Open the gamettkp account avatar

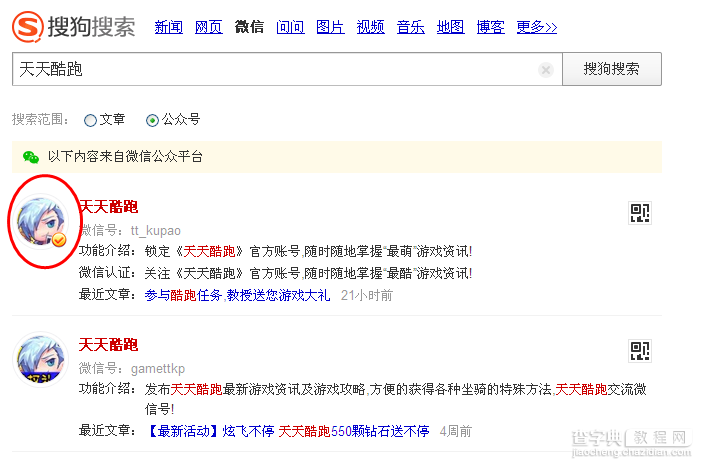click(40, 360)
